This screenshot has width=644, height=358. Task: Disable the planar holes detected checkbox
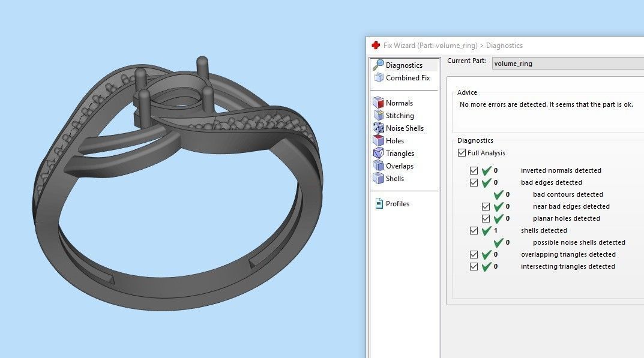click(x=486, y=218)
